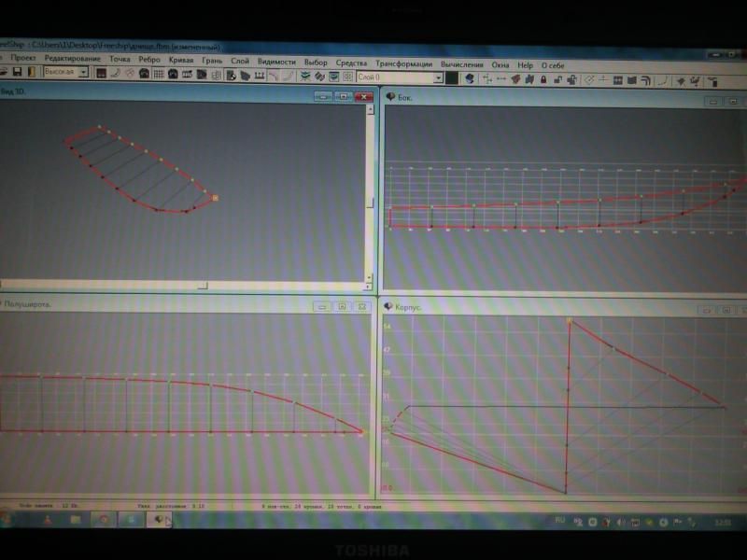This screenshot has height=560, width=747.
Task: Open the precision dropdown showing Высокая
Action: click(83, 73)
